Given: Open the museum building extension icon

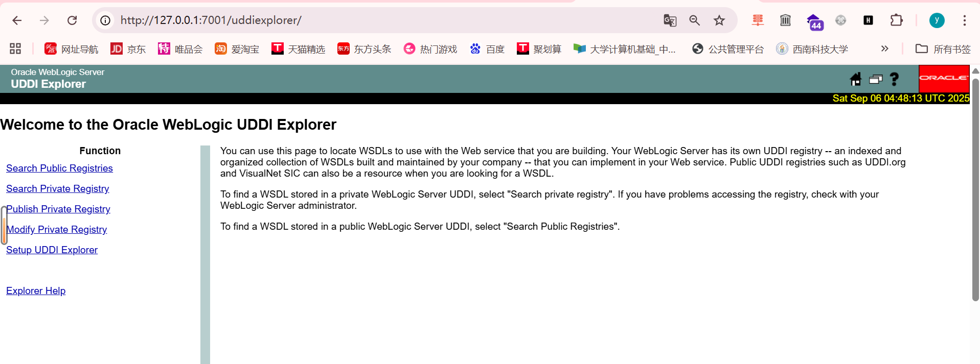Looking at the screenshot, I should (785, 20).
